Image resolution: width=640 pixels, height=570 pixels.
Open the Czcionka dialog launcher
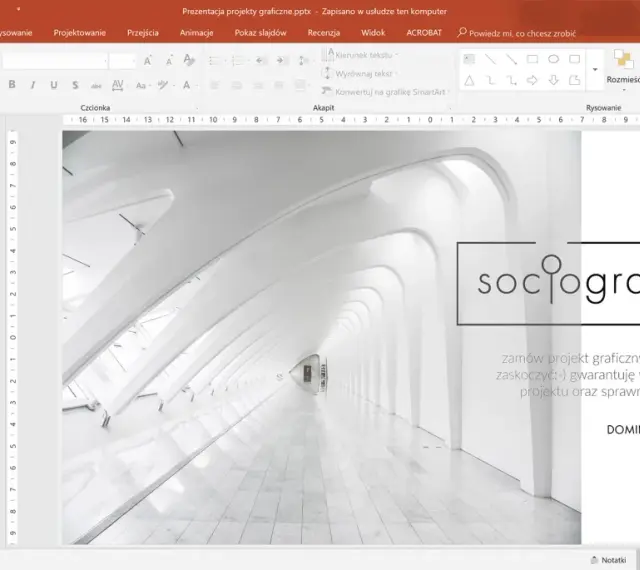197,108
